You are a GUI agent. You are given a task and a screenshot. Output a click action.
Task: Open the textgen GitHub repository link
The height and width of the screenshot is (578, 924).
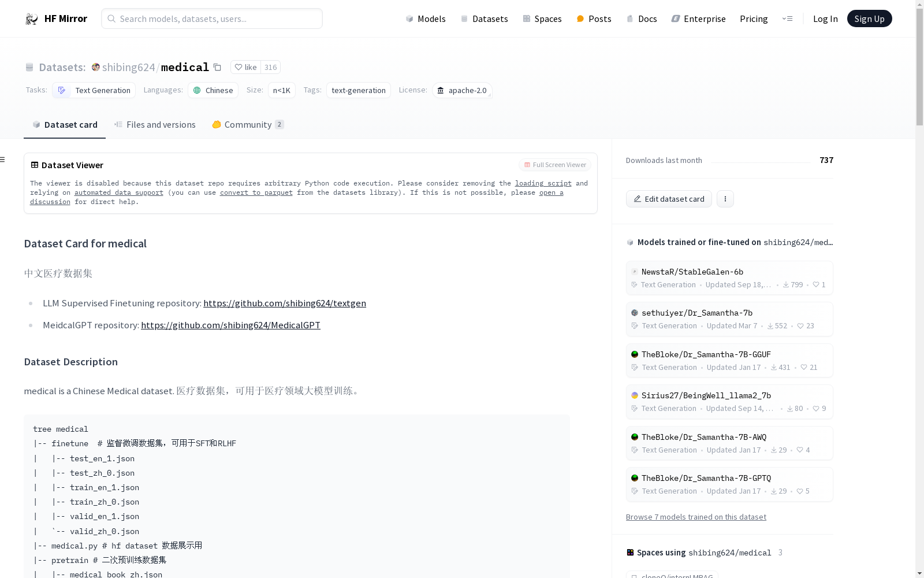click(x=285, y=303)
